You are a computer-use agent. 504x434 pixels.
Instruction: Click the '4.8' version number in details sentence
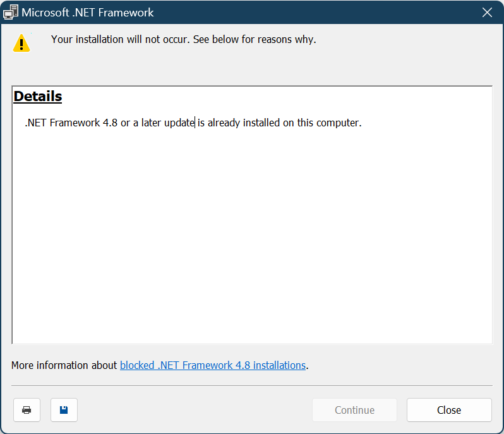click(x=110, y=123)
